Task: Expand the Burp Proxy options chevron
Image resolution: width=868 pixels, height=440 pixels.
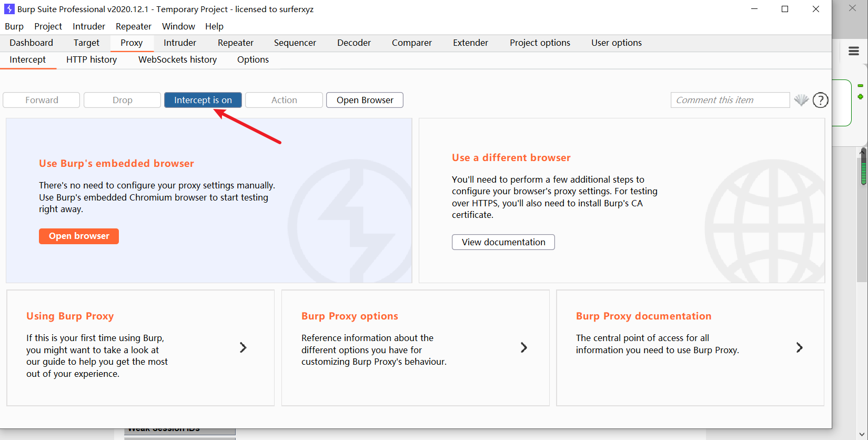Action: (523, 347)
